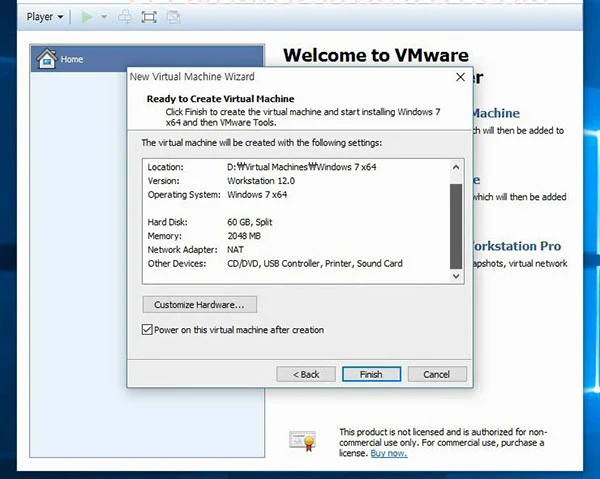The height and width of the screenshot is (479, 600).
Task: Click the Unity mode toolbar icon
Action: click(173, 17)
